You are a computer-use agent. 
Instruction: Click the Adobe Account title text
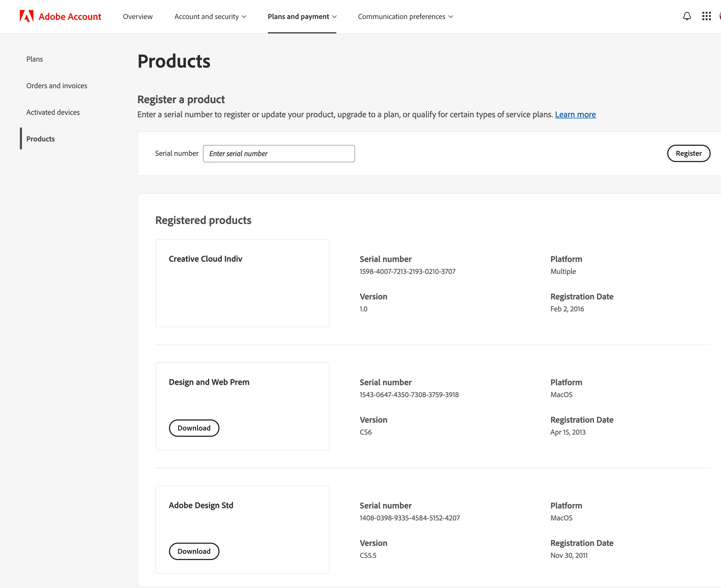pos(70,17)
